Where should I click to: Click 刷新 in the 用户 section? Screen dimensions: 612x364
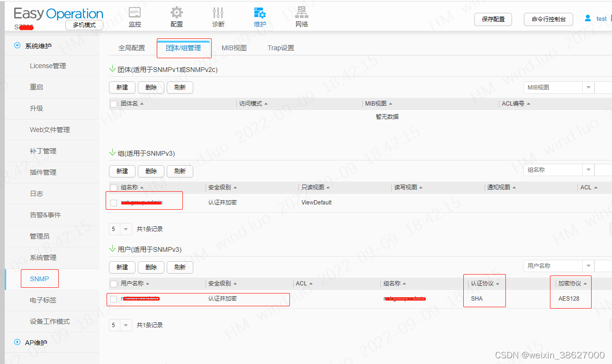pyautogui.click(x=180, y=267)
